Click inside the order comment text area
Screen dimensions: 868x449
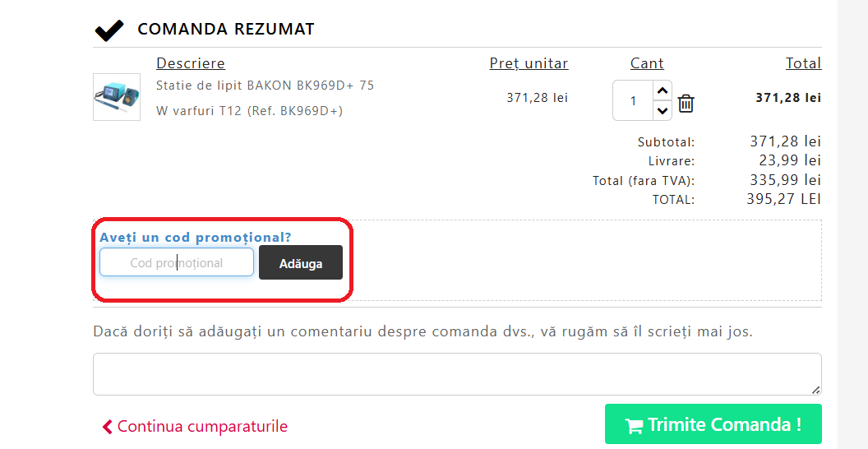point(456,374)
